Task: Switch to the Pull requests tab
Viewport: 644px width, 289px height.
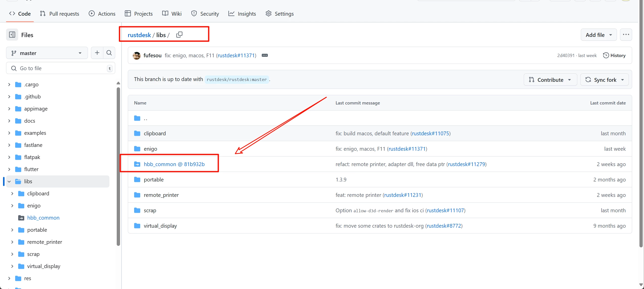Action: click(x=60, y=14)
